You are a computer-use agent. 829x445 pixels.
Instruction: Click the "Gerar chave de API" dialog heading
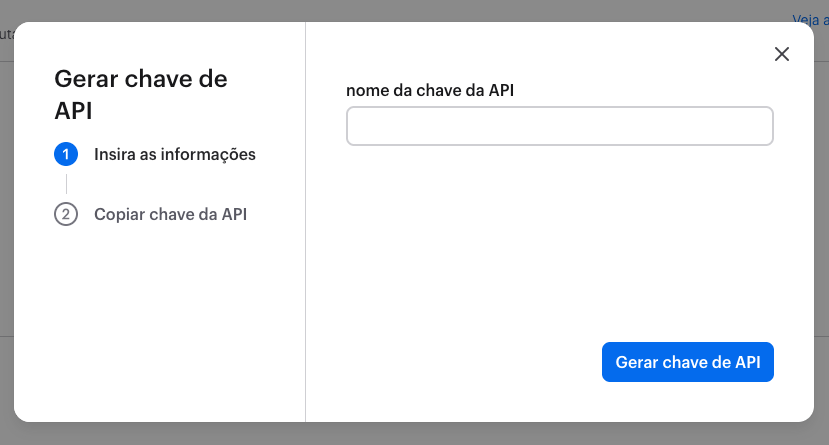[x=140, y=94]
